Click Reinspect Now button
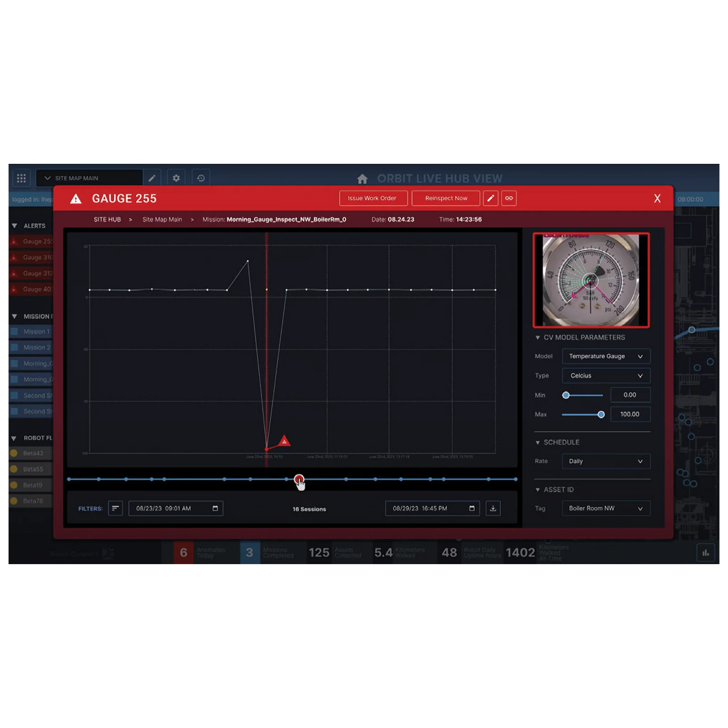This screenshot has height=728, width=728. [446, 198]
